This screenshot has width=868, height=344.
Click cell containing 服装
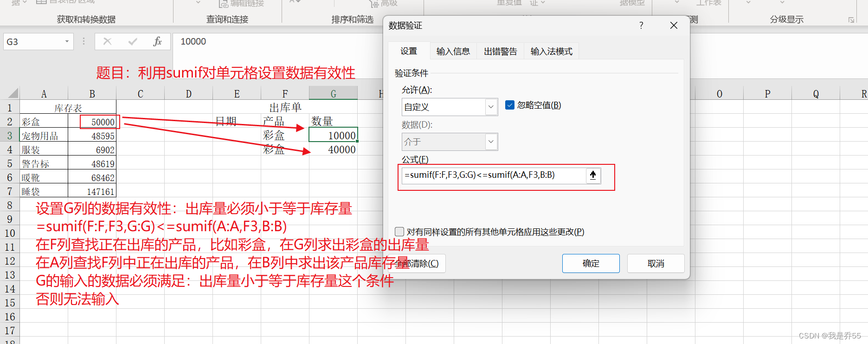tap(44, 149)
